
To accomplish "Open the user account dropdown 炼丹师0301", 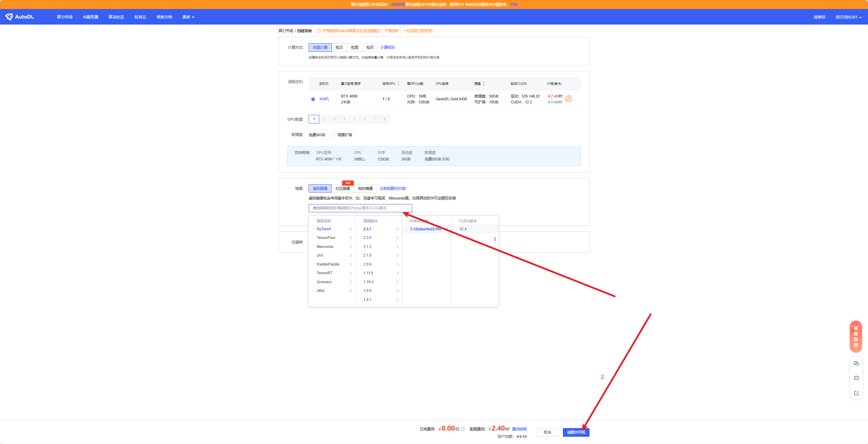I will (x=848, y=17).
